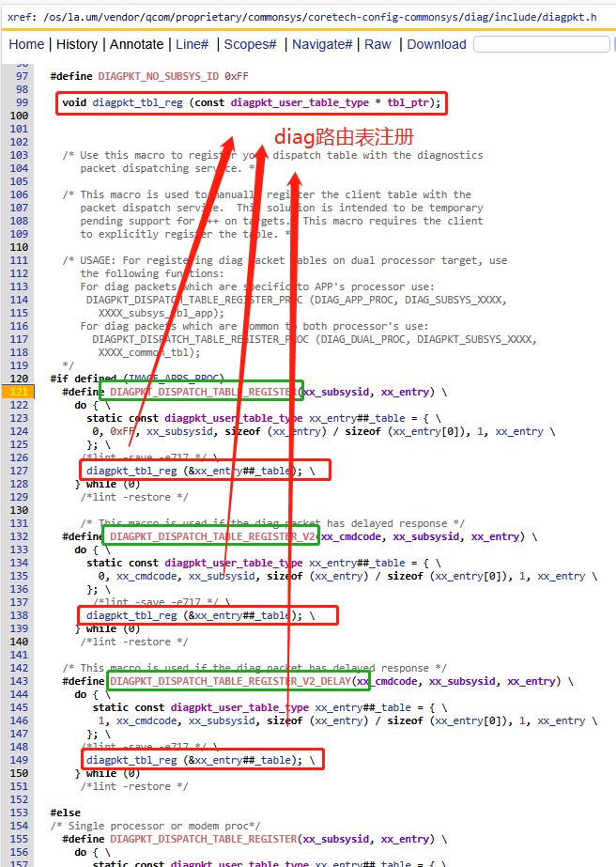
Task: Select line number 153
Action: 19,813
